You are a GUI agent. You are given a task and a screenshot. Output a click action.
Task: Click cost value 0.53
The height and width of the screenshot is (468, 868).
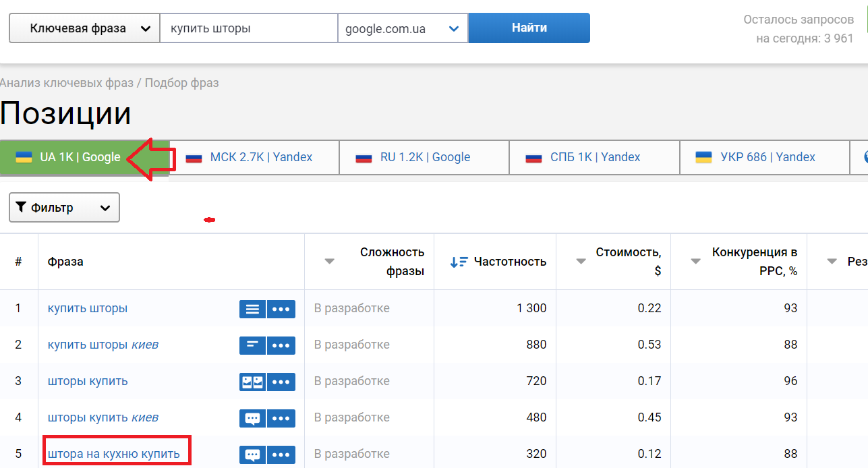(x=649, y=345)
